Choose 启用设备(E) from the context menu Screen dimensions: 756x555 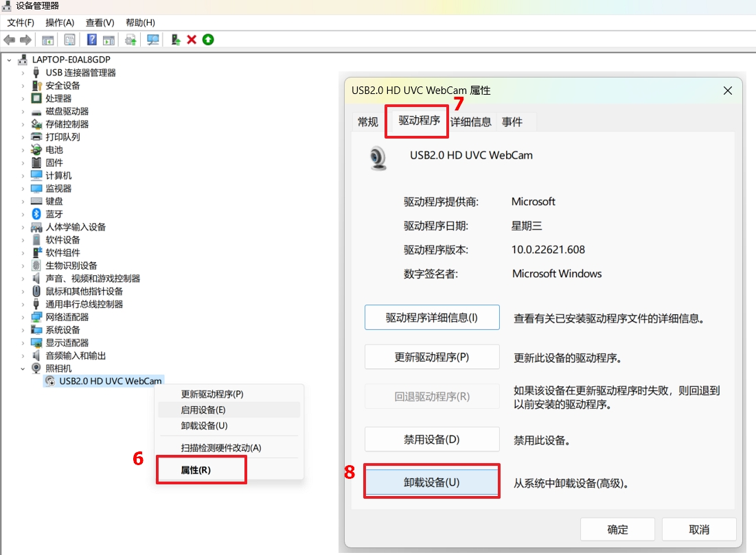pos(203,410)
